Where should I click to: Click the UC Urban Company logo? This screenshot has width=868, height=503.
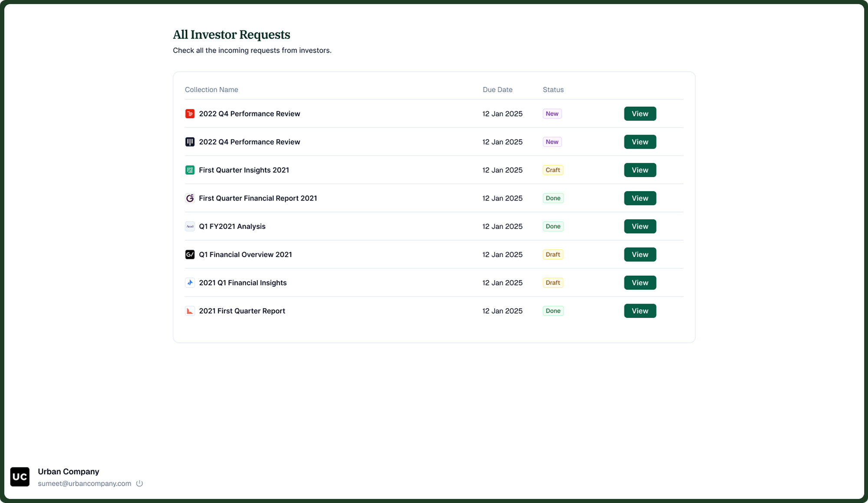(x=20, y=477)
